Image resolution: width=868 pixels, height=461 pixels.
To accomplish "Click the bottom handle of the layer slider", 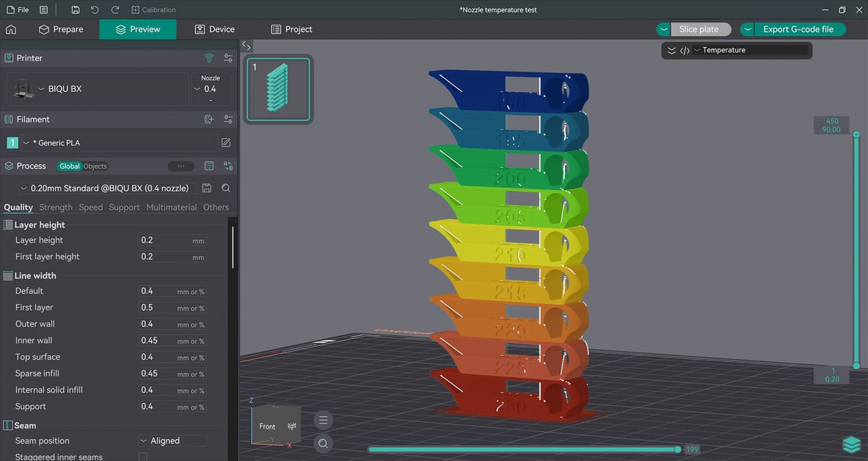I will [856, 367].
